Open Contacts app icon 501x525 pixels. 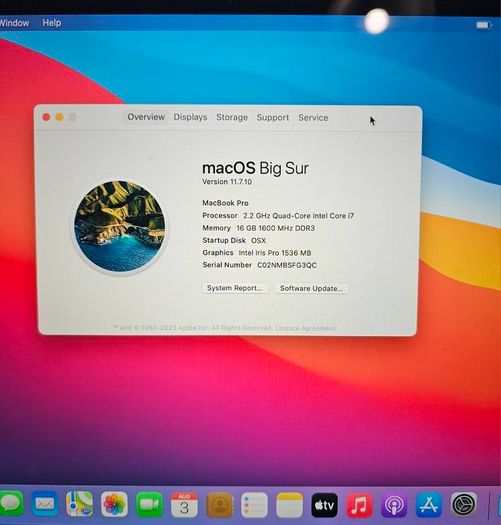(220, 505)
